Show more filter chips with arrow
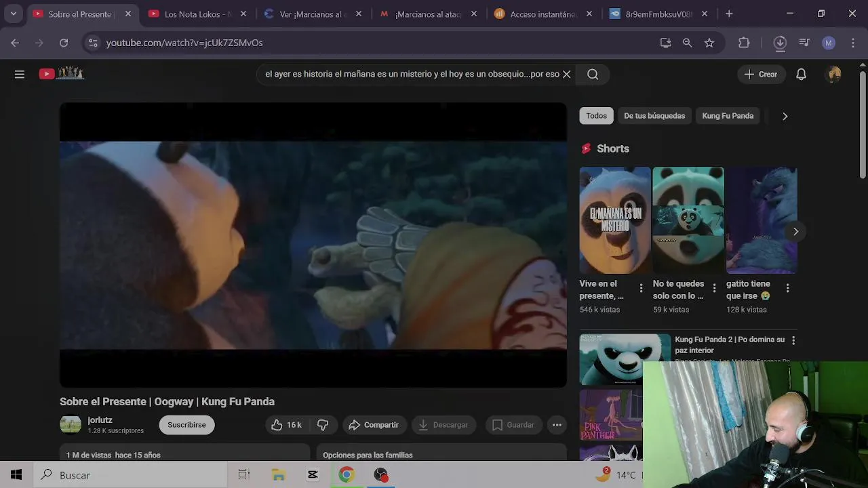 (785, 116)
